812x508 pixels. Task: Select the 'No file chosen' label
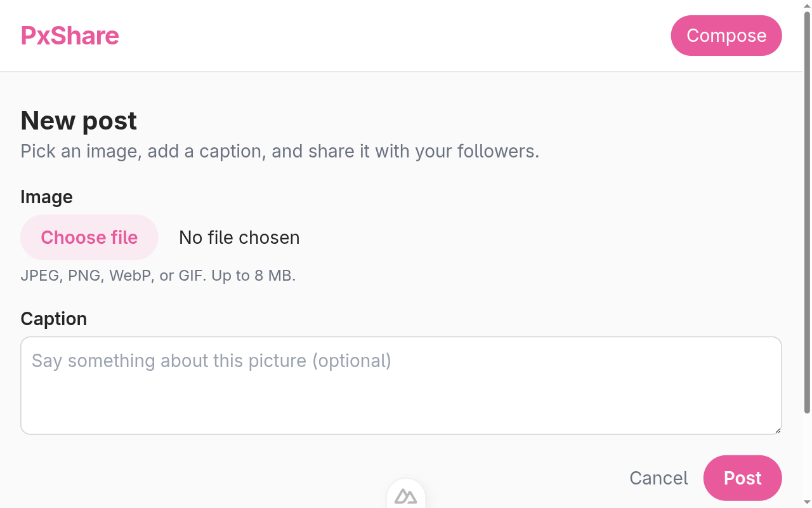(x=239, y=237)
